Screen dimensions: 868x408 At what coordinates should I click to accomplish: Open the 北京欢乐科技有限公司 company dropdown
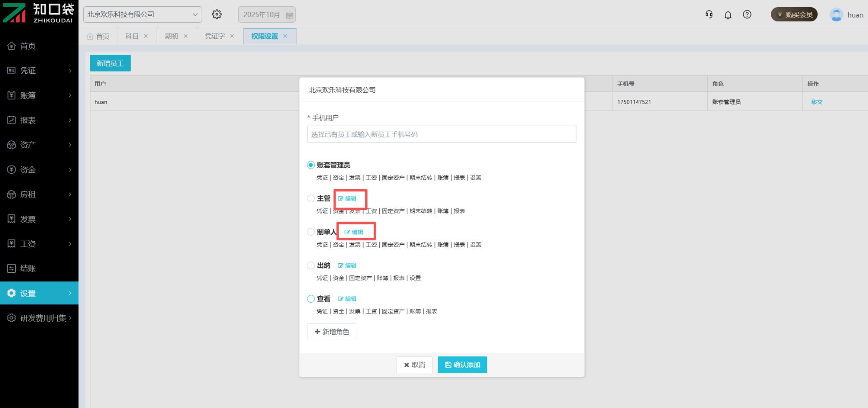coord(142,14)
